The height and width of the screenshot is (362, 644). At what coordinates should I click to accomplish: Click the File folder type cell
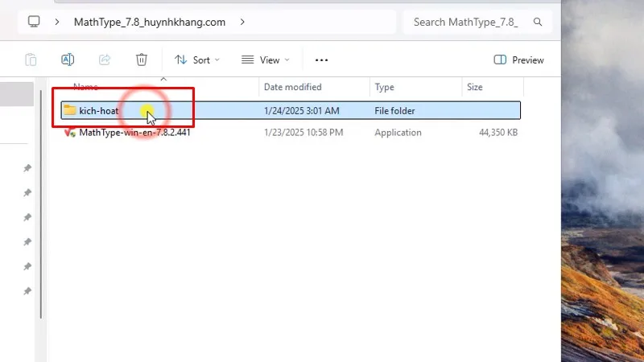tap(394, 111)
